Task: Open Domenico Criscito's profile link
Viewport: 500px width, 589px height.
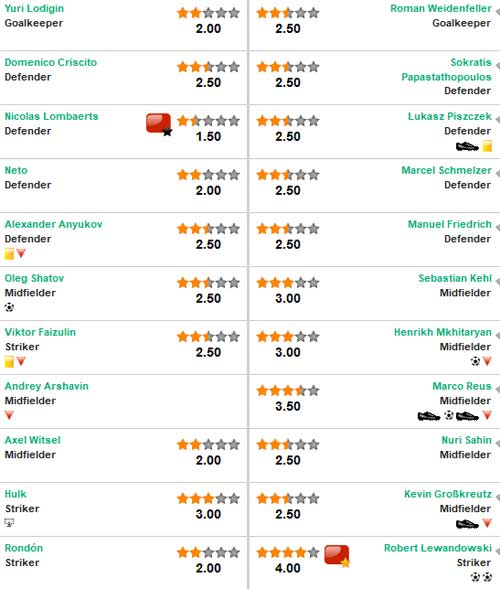Action: point(51,62)
